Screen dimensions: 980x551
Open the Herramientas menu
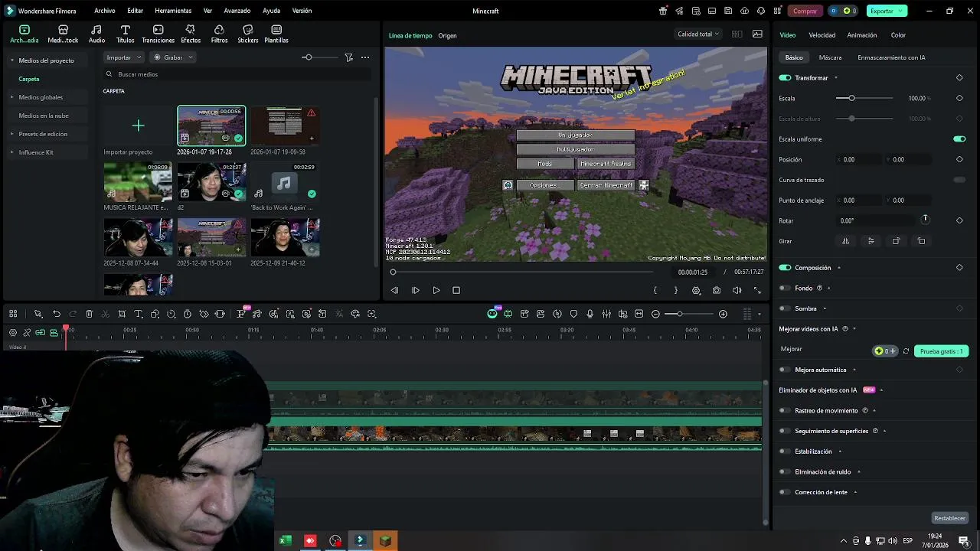tap(173, 11)
